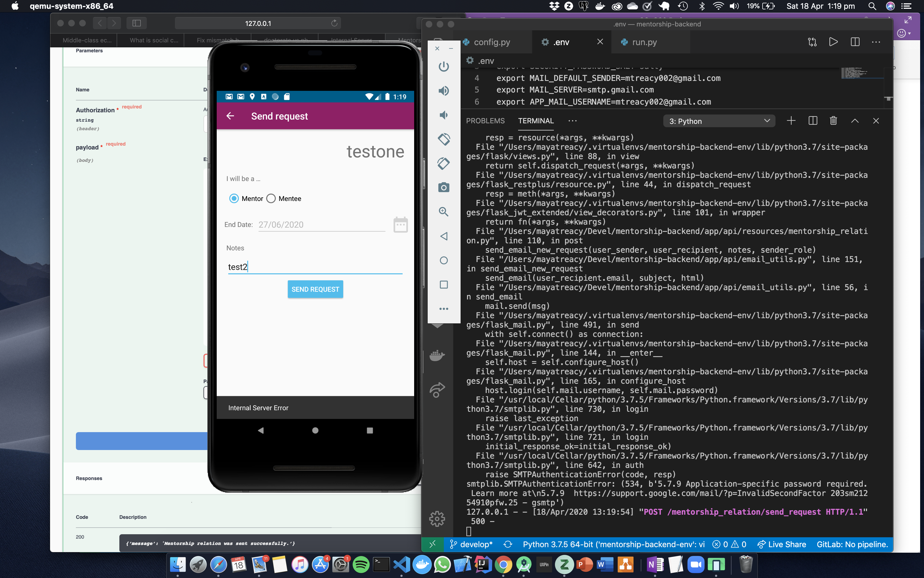Viewport: 924px width, 578px height.
Task: Tap the Android back navigation button
Action: click(261, 430)
